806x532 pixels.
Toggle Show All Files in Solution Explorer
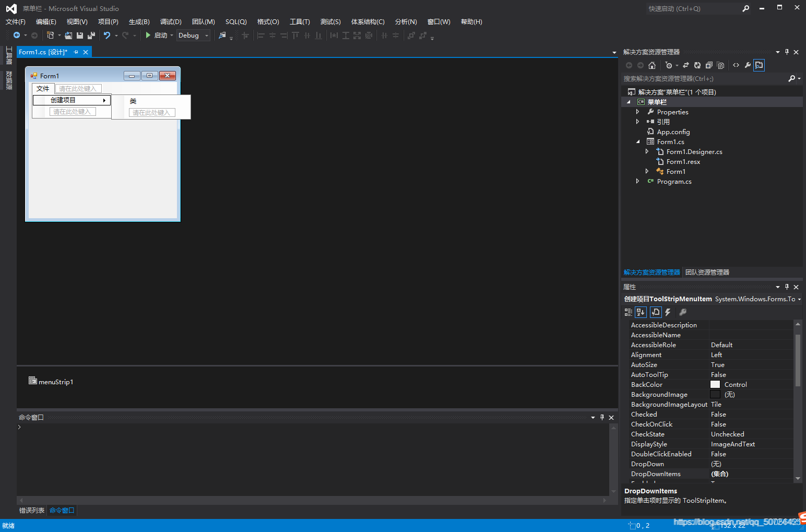point(720,65)
